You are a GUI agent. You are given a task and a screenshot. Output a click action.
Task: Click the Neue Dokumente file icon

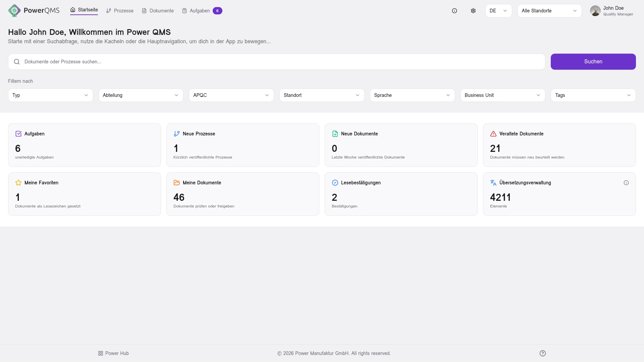click(335, 134)
